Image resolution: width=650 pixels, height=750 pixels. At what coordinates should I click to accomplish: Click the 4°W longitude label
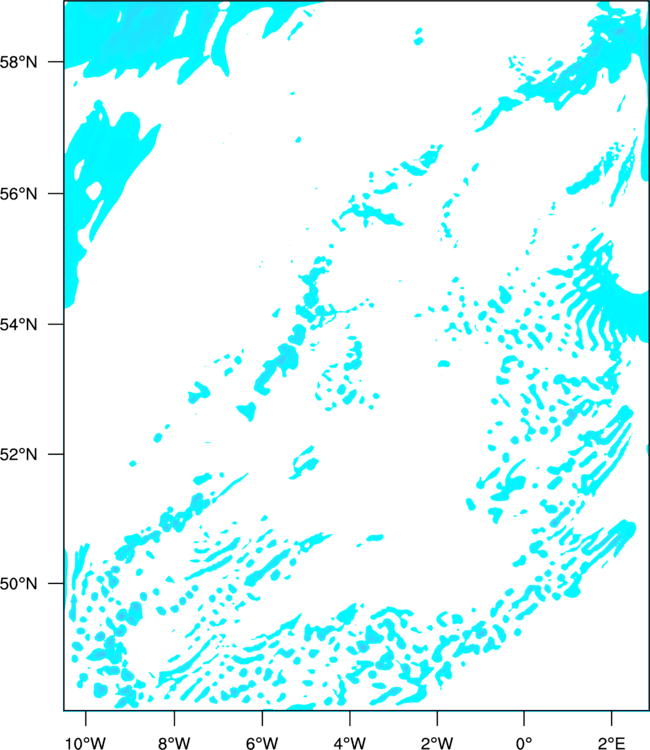click(x=350, y=743)
